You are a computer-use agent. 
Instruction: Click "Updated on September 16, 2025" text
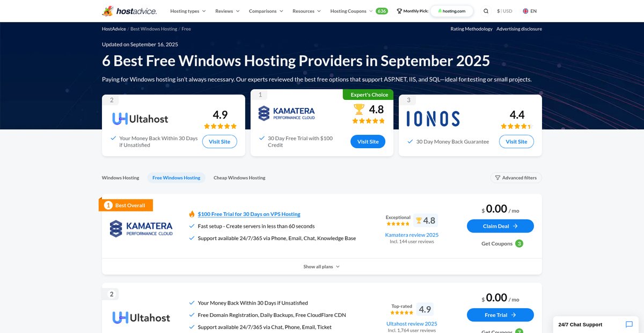pos(140,45)
